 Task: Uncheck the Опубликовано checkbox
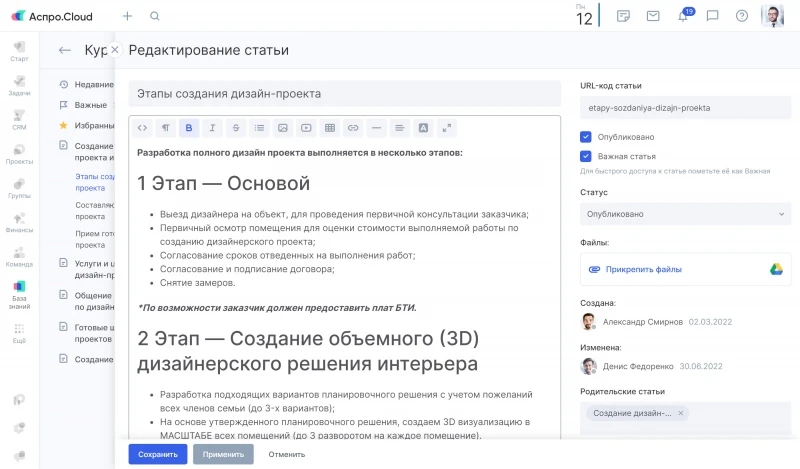(586, 136)
